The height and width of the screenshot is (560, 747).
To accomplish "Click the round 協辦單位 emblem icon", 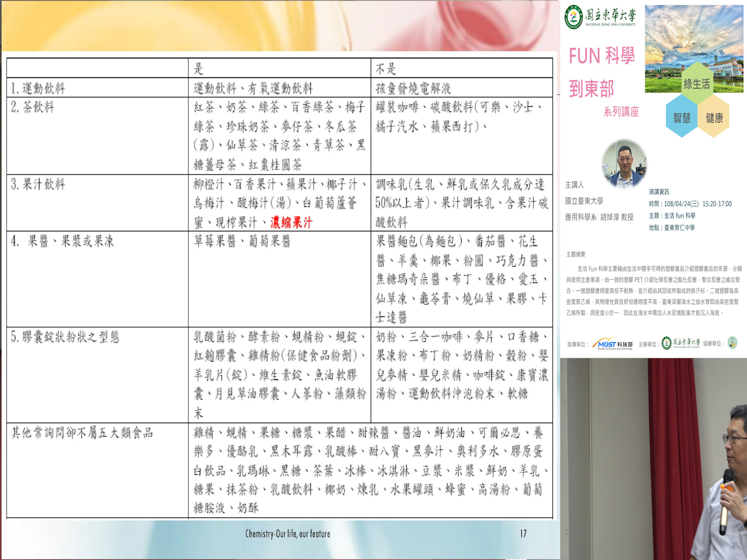I will [732, 343].
